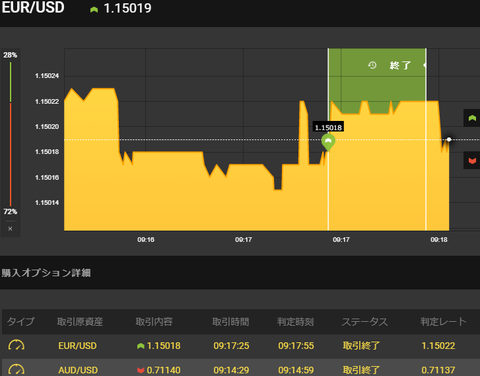This screenshot has width=480, height=376.
Task: Click the green entry marker on the chart
Action: point(328,142)
